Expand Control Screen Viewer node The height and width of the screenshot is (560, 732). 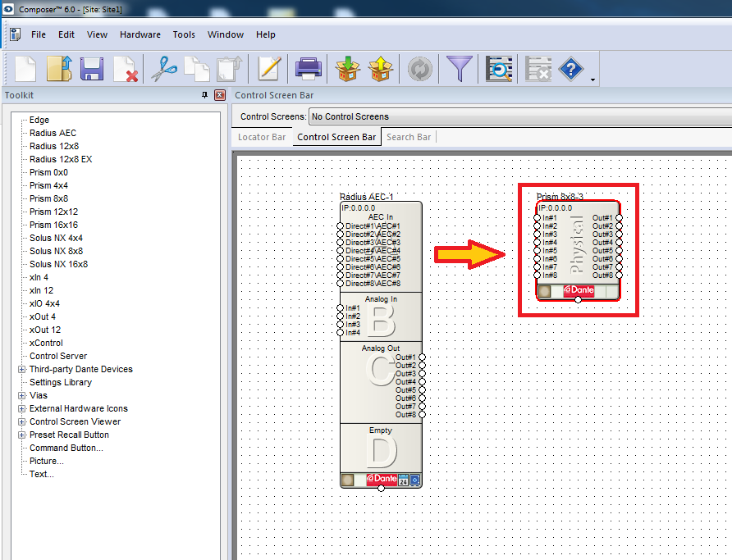click(x=21, y=421)
